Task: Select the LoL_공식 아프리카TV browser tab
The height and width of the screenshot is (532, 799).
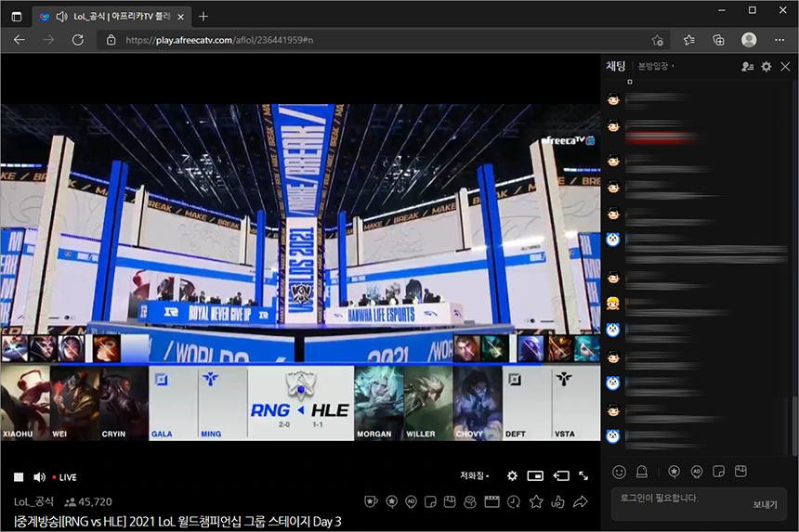Action: [x=112, y=17]
